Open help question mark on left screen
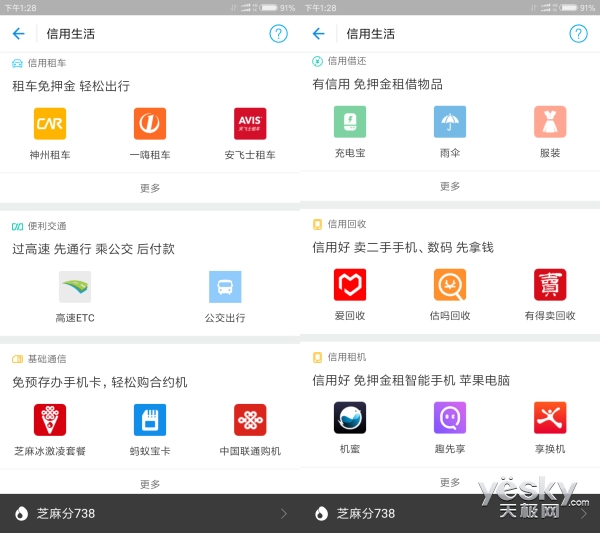Image resolution: width=600 pixels, height=533 pixels. pos(278,34)
